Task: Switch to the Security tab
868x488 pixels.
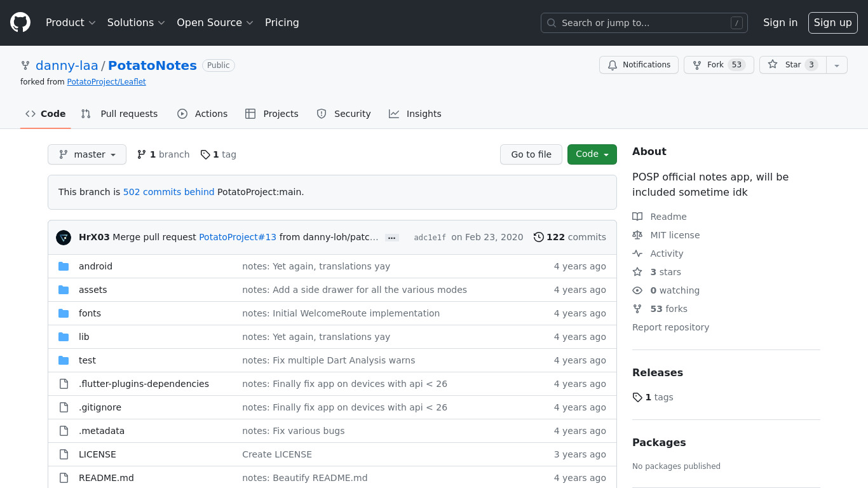Action: [x=344, y=114]
